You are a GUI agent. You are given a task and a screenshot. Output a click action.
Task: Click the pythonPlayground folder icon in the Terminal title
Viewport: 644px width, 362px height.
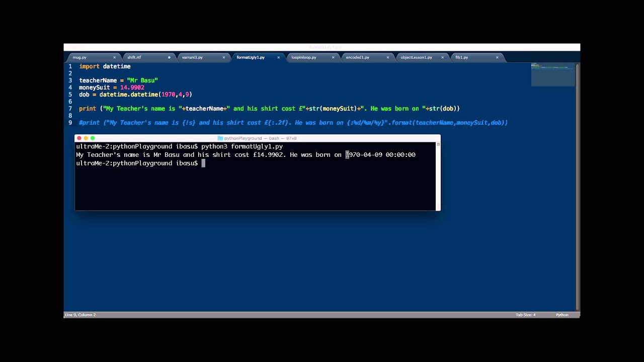[220, 138]
